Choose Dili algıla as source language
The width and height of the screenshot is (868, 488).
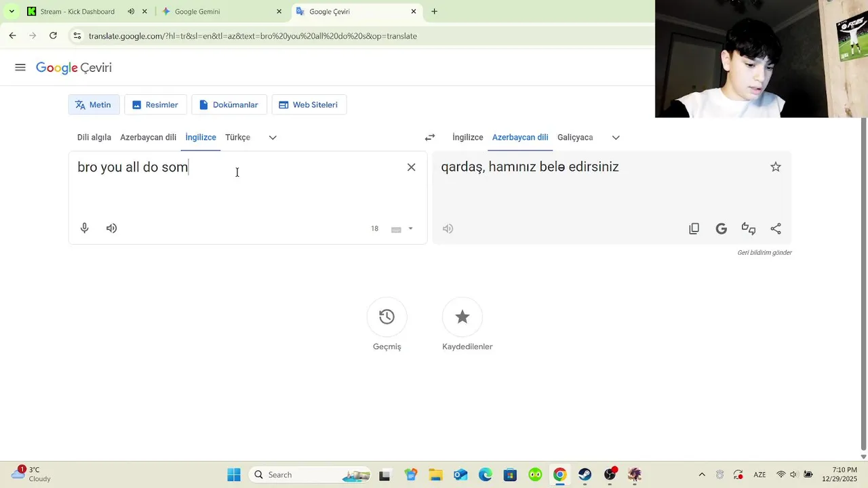(x=94, y=138)
